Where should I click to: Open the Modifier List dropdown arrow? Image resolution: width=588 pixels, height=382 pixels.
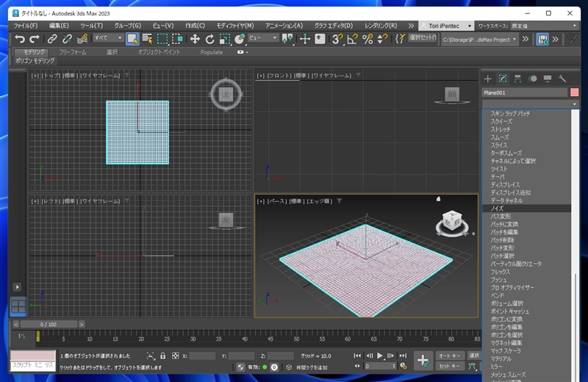pos(574,104)
